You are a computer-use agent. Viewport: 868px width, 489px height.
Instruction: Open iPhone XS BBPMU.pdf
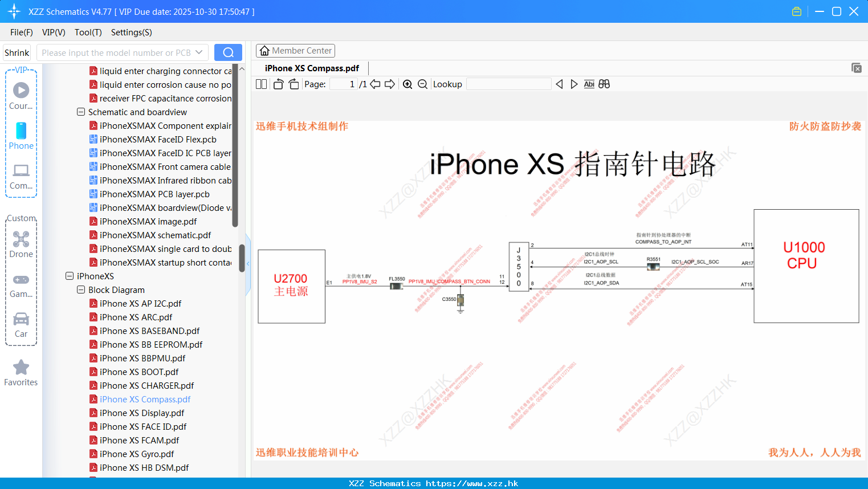(x=142, y=358)
